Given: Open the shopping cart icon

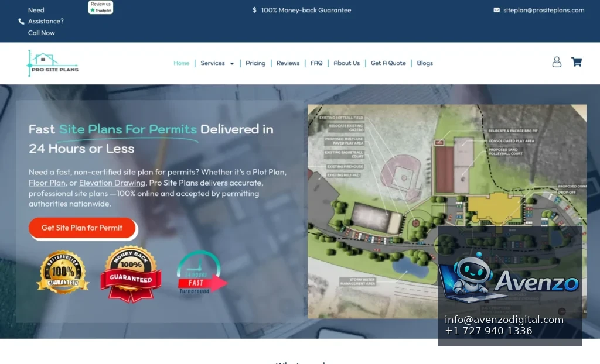Looking at the screenshot, I should point(577,61).
